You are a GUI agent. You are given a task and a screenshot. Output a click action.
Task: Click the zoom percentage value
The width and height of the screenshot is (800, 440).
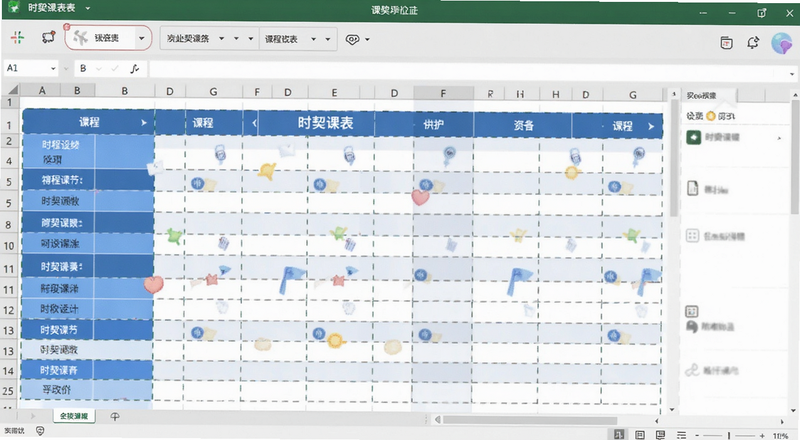click(780, 436)
